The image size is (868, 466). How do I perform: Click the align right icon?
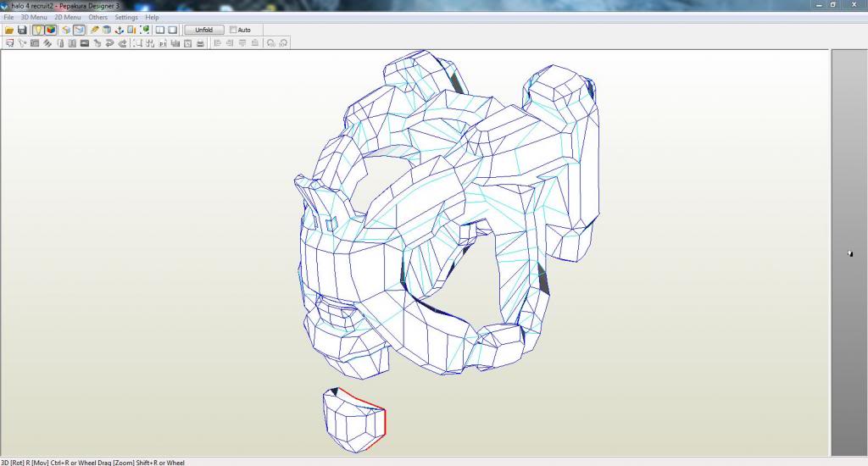(230, 43)
